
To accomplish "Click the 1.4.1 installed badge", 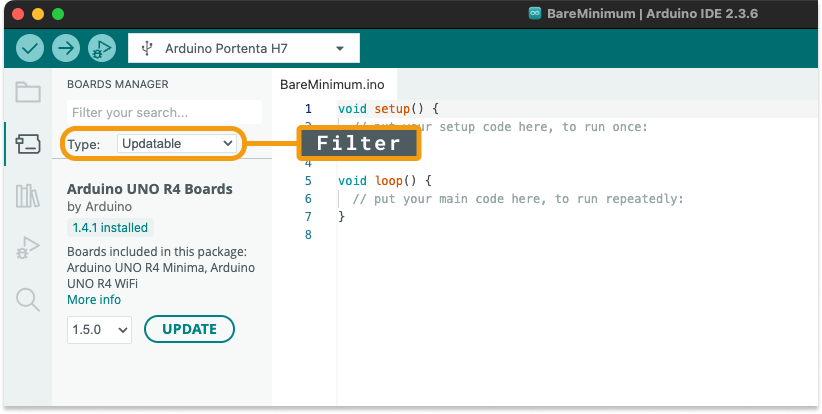I will pyautogui.click(x=110, y=227).
